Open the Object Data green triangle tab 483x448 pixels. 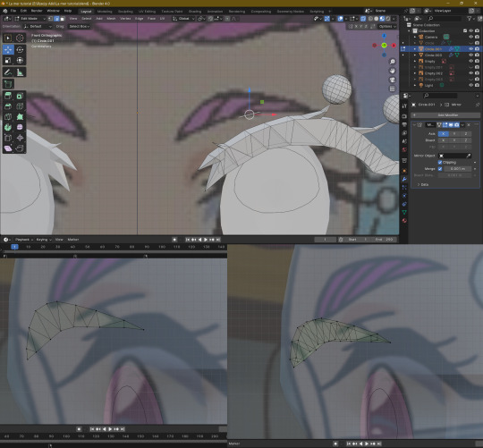(404, 212)
